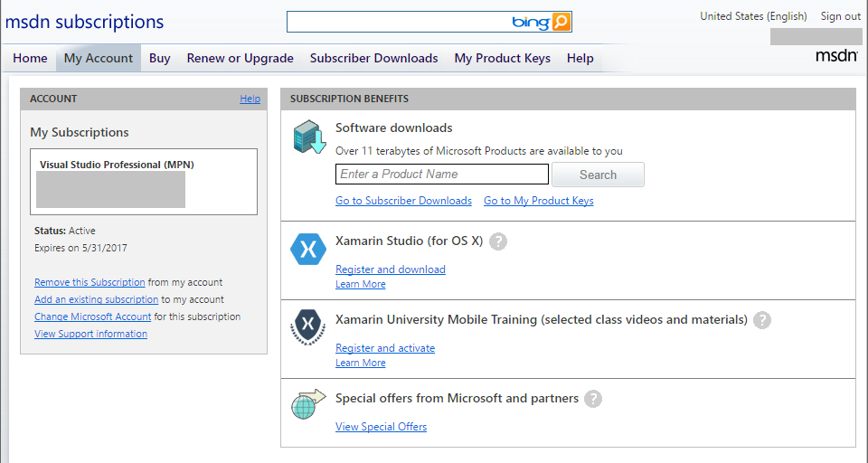Change United States (English) locale
Viewport: 868px width, 463px height.
coord(753,16)
